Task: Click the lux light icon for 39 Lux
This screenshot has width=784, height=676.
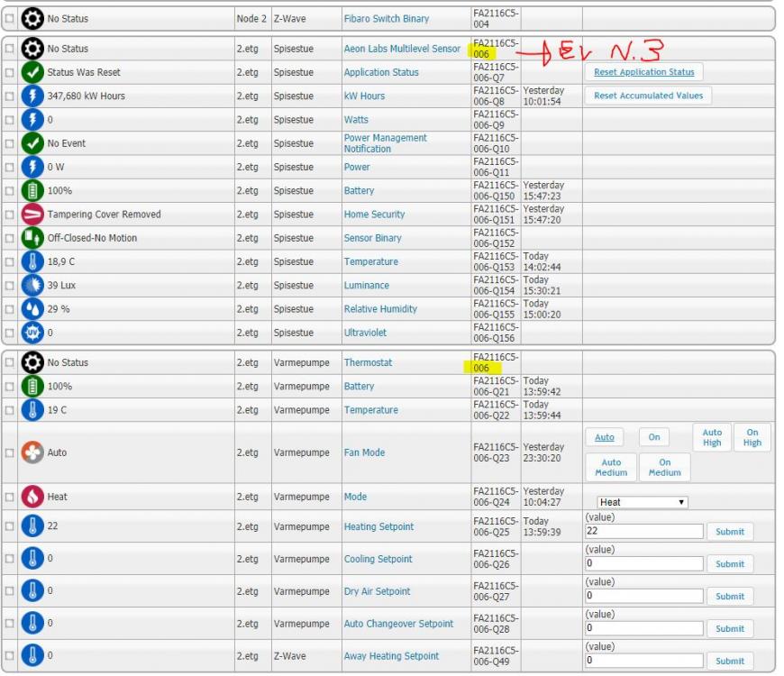Action: (32, 286)
